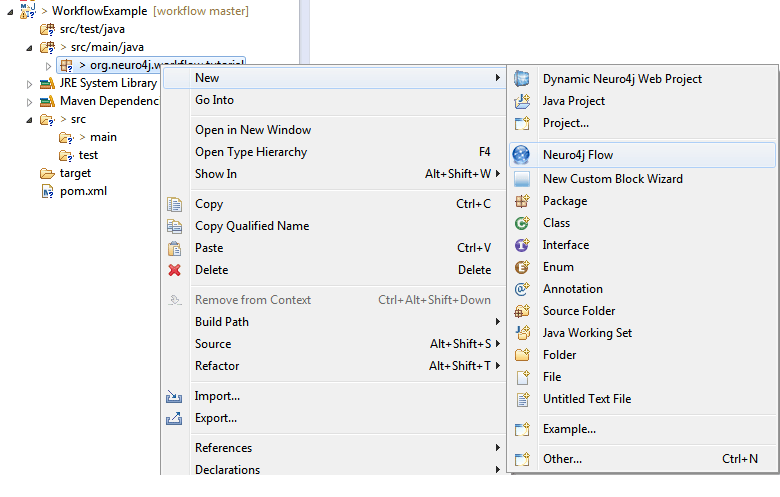Click the green Class icon

coord(521,223)
